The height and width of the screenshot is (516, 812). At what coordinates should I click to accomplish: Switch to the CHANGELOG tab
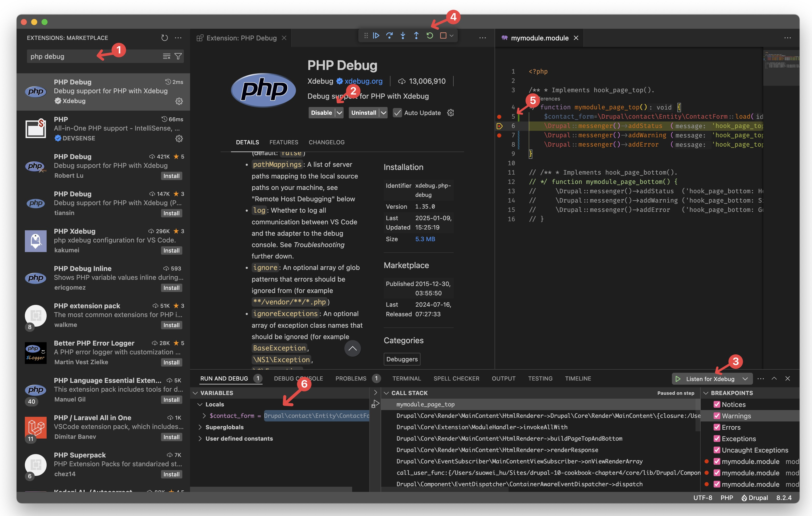click(327, 142)
